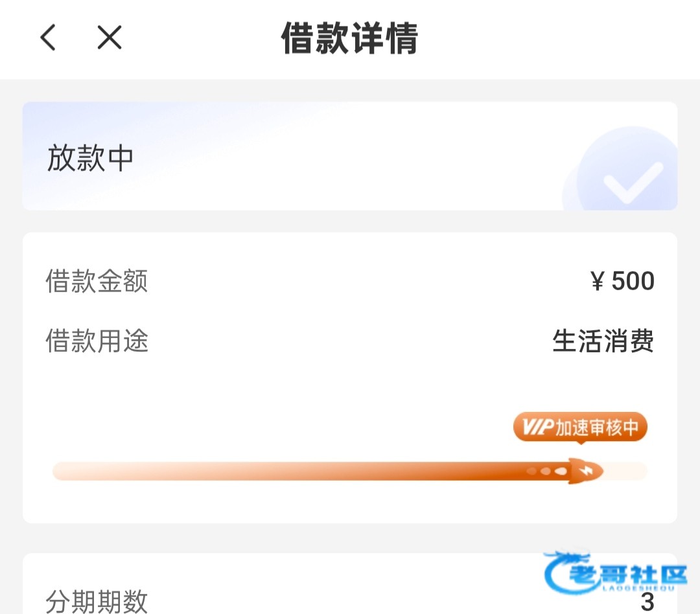Click the VIP logo inside the badge
This screenshot has height=614, width=700.
[537, 427]
